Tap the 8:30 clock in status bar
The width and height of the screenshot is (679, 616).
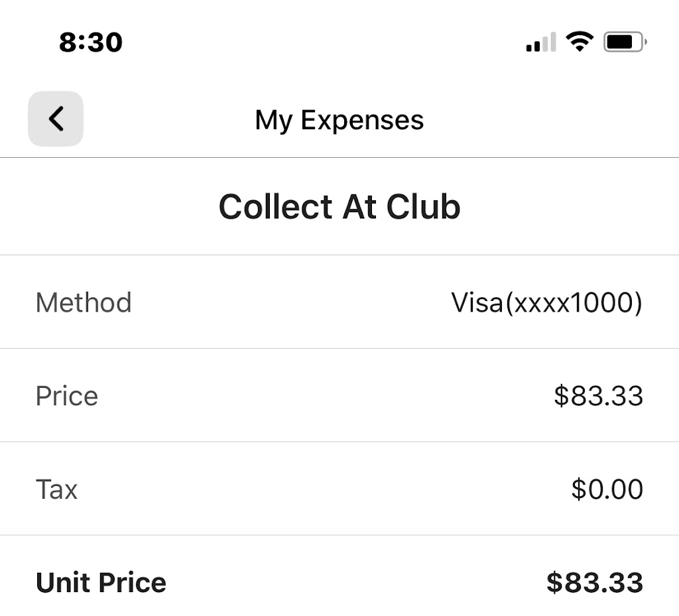91,42
